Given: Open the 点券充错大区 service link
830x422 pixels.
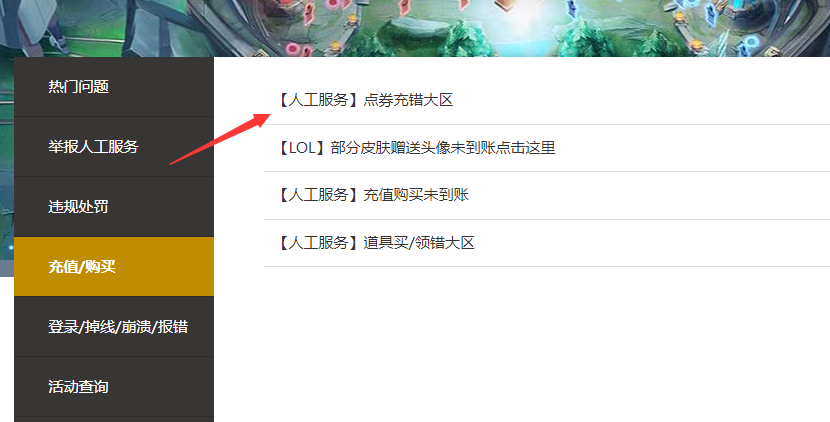Looking at the screenshot, I should pos(408,100).
